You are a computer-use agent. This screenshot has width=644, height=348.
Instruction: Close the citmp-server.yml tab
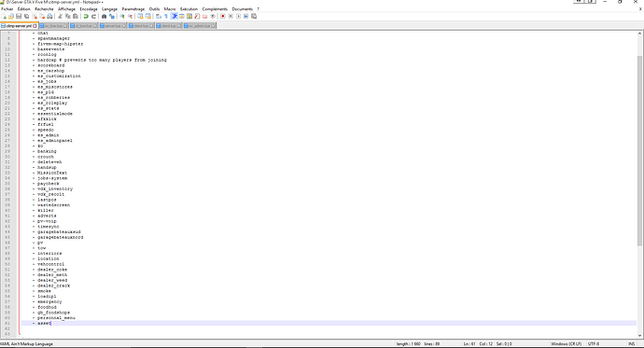coord(35,26)
